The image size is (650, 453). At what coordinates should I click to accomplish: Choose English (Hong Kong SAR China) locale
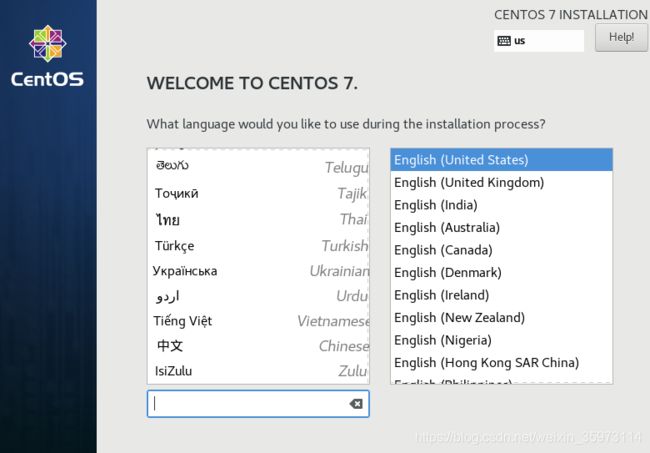coord(501,363)
